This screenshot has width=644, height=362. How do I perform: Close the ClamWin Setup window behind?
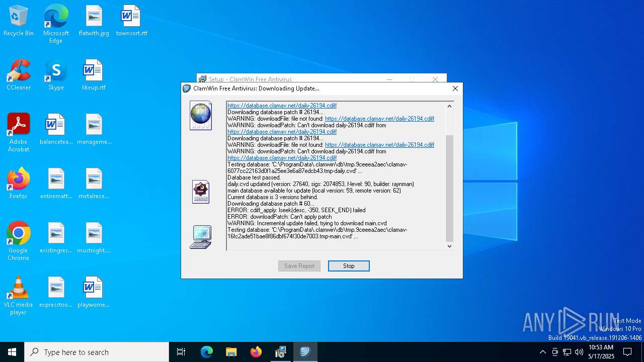pos(435,79)
